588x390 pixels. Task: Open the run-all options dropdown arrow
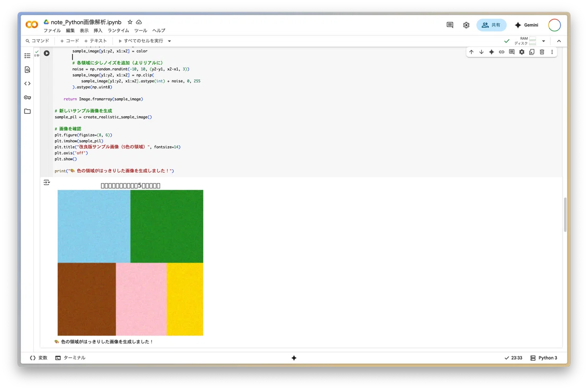pos(170,41)
